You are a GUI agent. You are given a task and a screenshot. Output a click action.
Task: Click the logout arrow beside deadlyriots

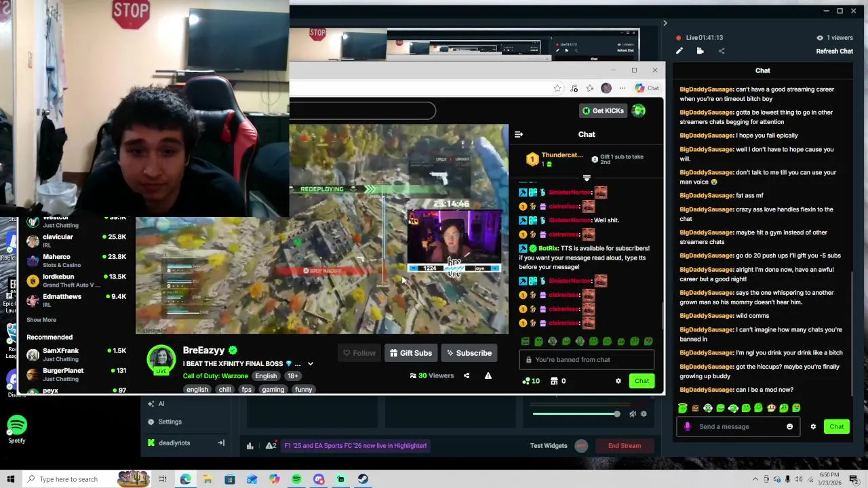(220, 443)
